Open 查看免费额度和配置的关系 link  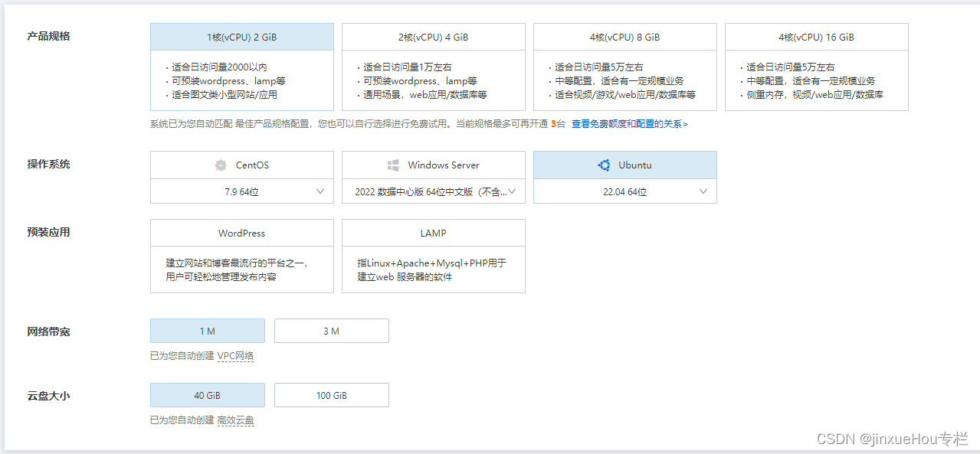pyautogui.click(x=630, y=124)
